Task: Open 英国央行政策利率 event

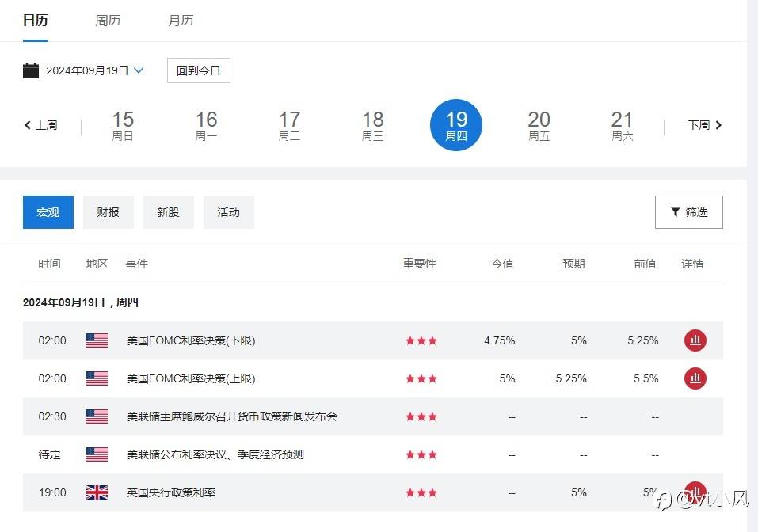Action: click(x=171, y=492)
